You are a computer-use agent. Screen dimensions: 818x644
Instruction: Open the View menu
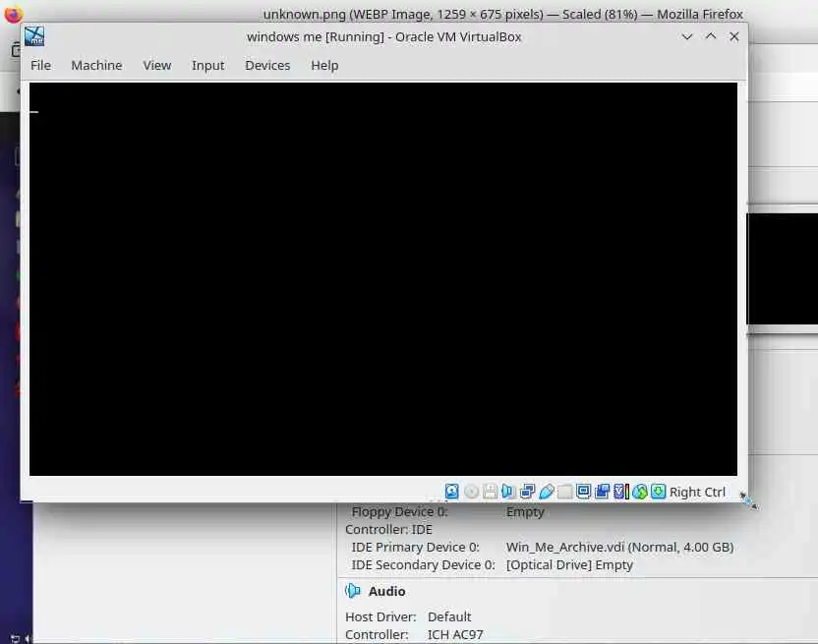click(x=157, y=65)
